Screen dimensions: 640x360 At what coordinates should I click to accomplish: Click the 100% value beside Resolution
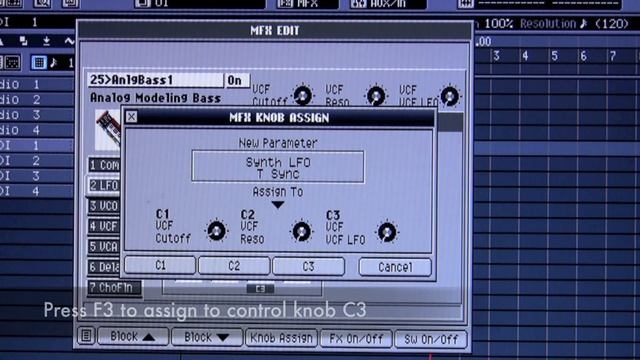pyautogui.click(x=499, y=24)
